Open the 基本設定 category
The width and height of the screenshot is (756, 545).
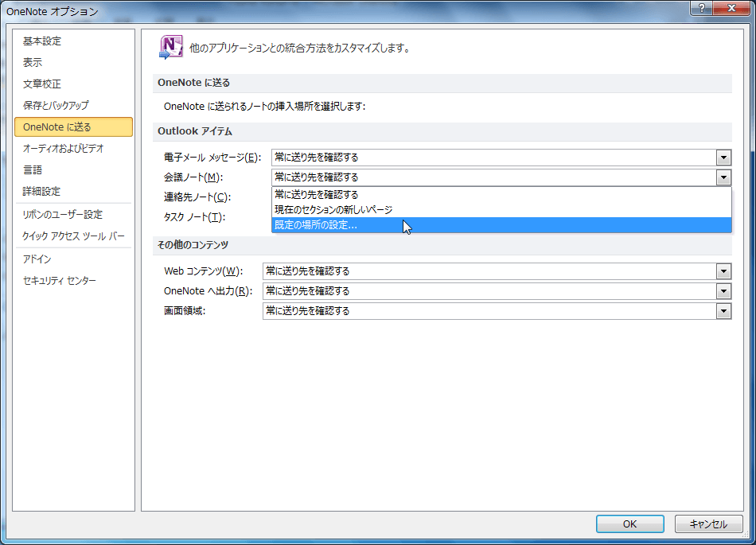pyautogui.click(x=42, y=41)
